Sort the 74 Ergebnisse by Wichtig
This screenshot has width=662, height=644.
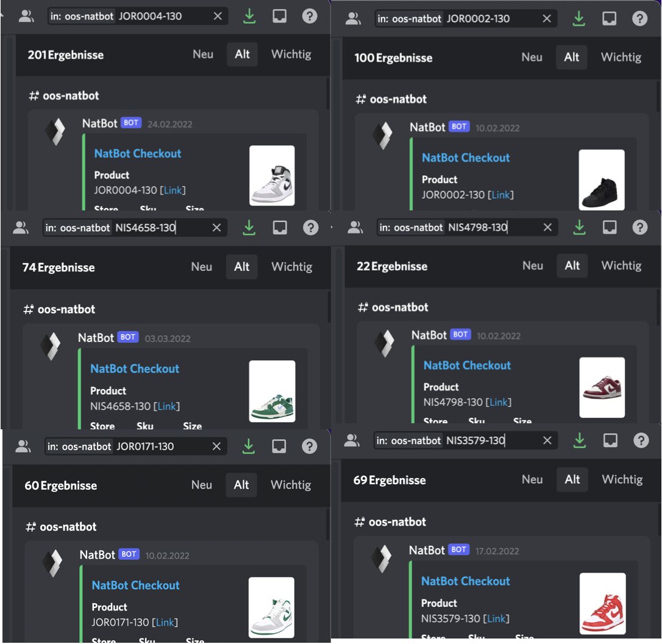292,267
